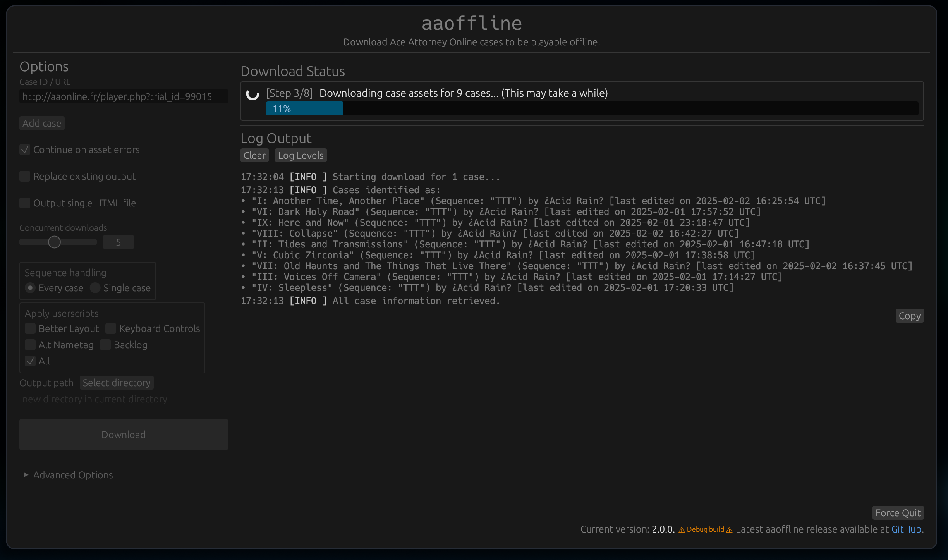Screen dimensions: 948x560
Task: Click the Case ID / URL field
Action: 123,97
